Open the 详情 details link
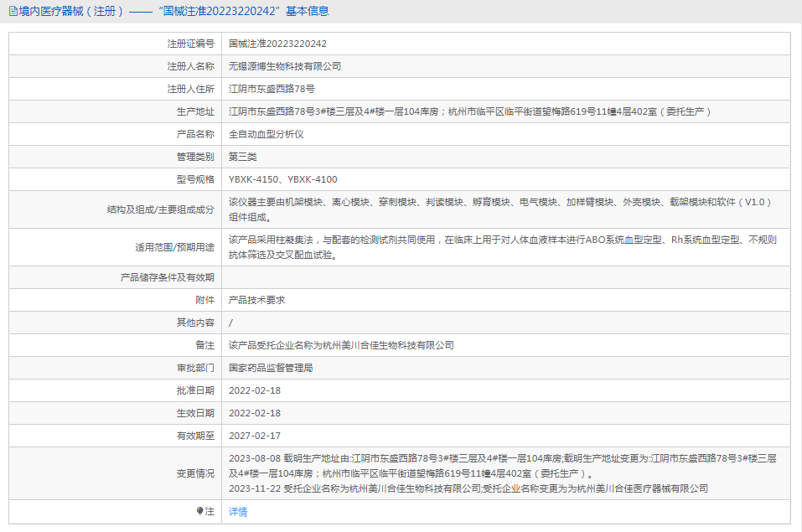The height and width of the screenshot is (532, 802). pyautogui.click(x=238, y=512)
